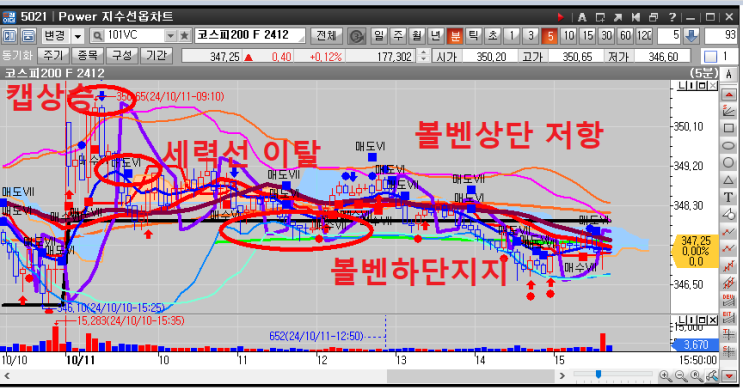Image resolution: width=743 pixels, height=390 pixels.
Task: Select the rectangle drawing tool
Action: [x=728, y=128]
